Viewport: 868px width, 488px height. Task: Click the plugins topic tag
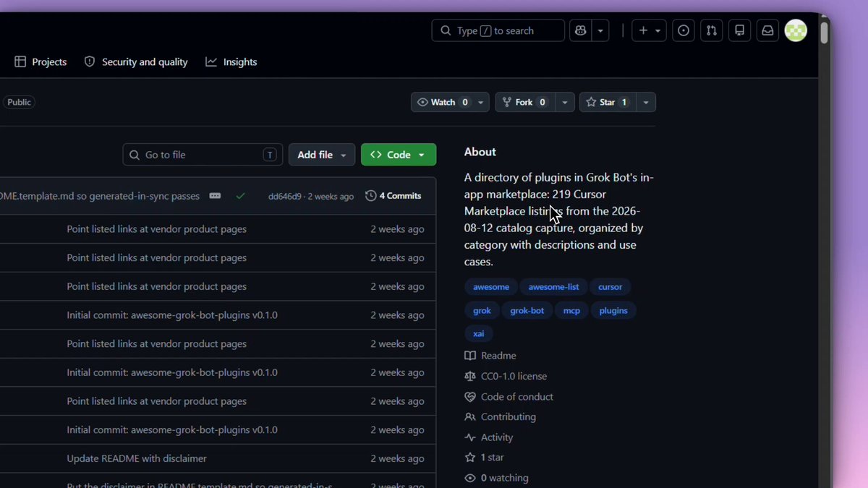coord(613,311)
